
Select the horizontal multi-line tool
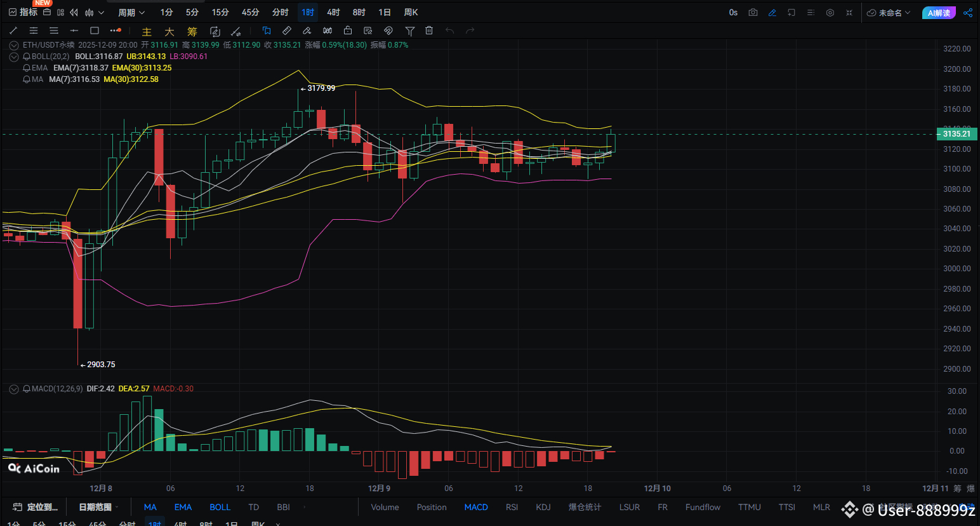coord(54,30)
